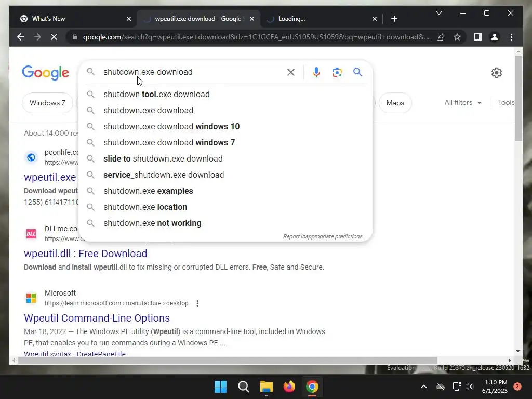Select the Maps filter chip
Viewport: 532px width, 399px height.
(x=395, y=103)
